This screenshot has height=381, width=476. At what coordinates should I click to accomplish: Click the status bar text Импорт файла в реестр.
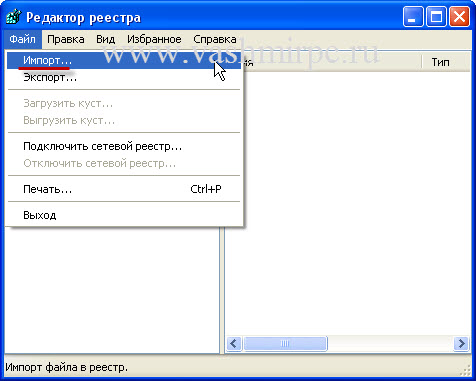pos(67,367)
